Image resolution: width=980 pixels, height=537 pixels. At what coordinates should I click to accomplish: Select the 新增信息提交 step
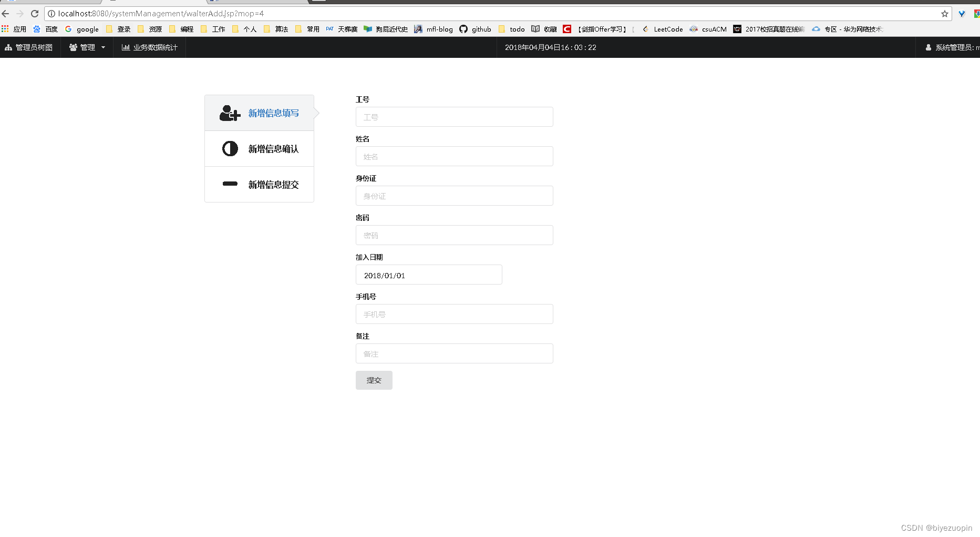point(260,185)
